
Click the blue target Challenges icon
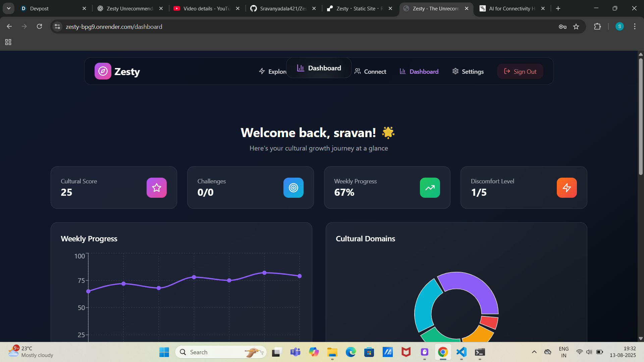pyautogui.click(x=293, y=188)
